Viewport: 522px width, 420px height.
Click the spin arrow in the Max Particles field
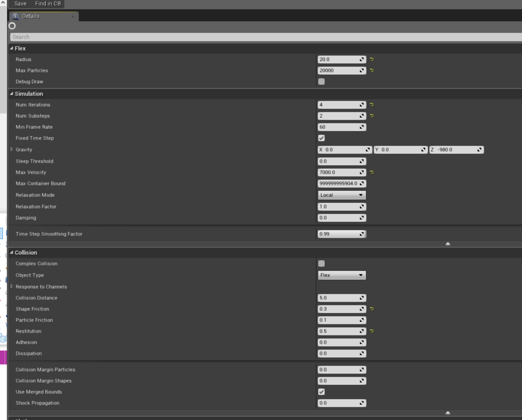(x=362, y=70)
